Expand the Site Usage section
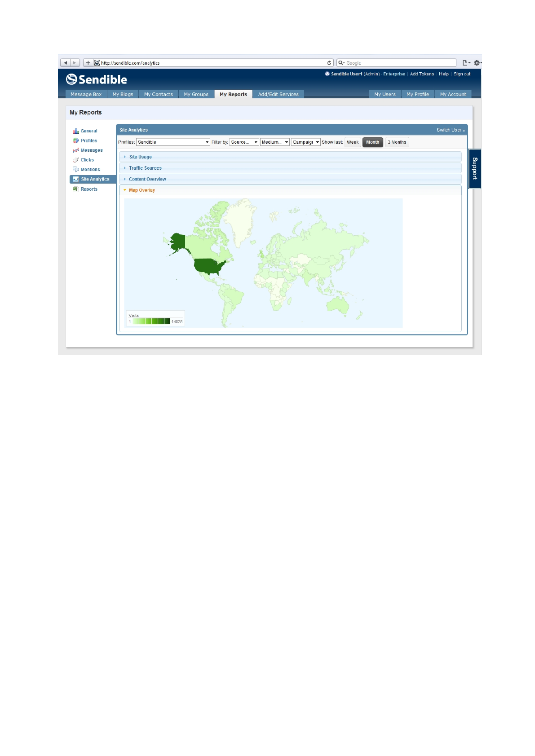Image resolution: width=535 pixels, height=756 pixels. click(x=290, y=157)
